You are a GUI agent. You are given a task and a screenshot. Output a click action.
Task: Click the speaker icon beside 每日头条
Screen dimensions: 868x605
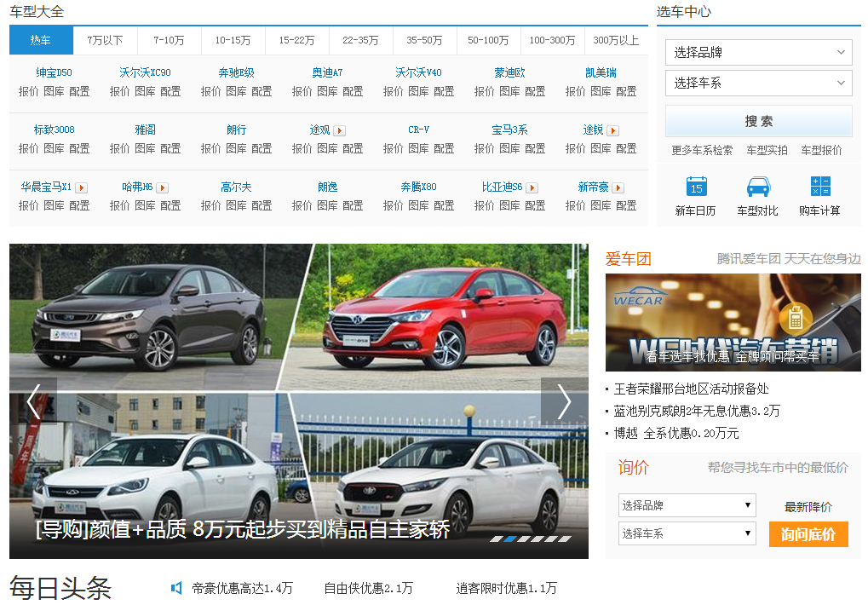tap(176, 588)
